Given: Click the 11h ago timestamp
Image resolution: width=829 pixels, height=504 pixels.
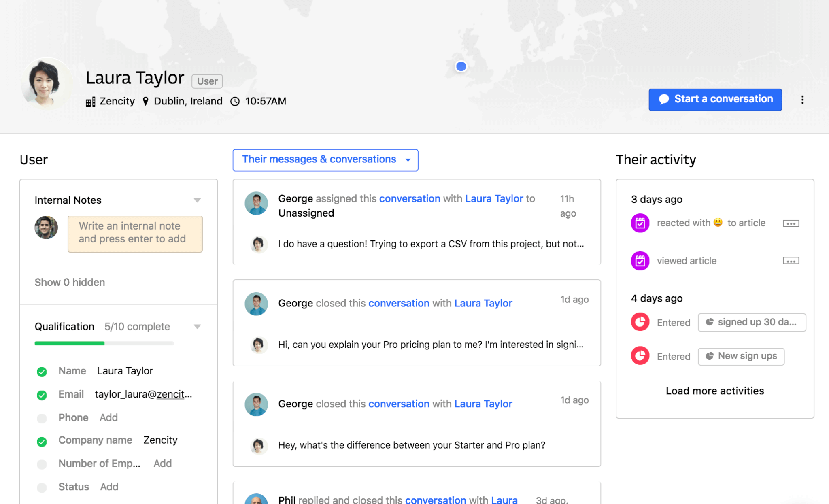Looking at the screenshot, I should (x=568, y=206).
